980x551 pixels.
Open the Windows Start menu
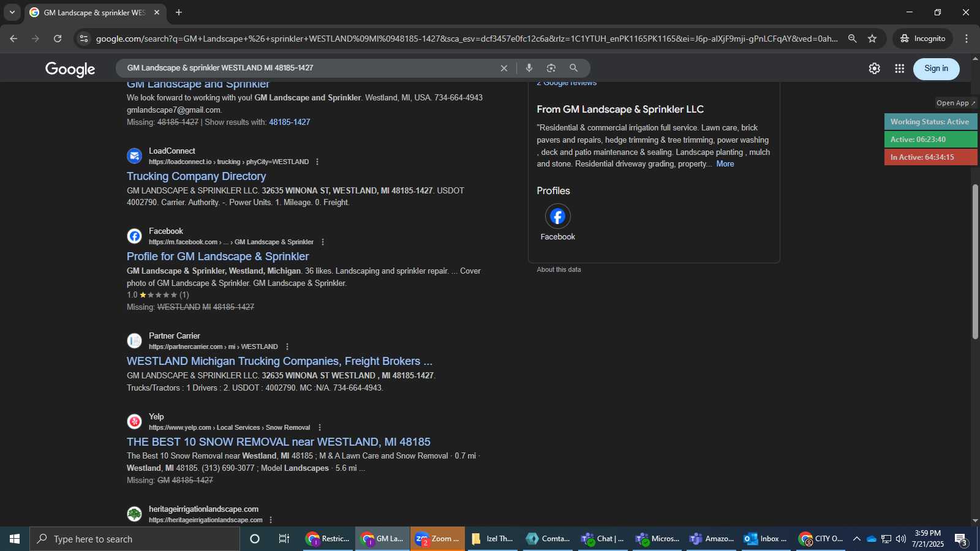[15, 539]
